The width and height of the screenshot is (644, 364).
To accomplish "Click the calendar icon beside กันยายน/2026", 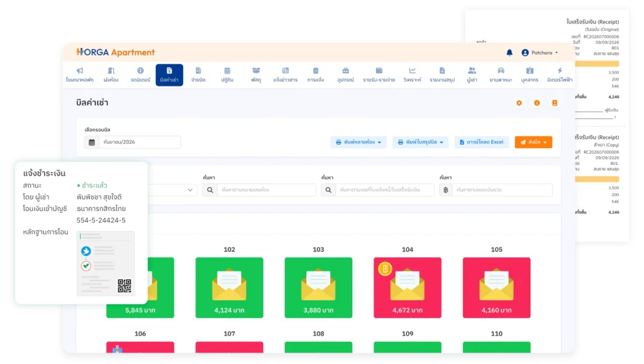I will (x=92, y=142).
